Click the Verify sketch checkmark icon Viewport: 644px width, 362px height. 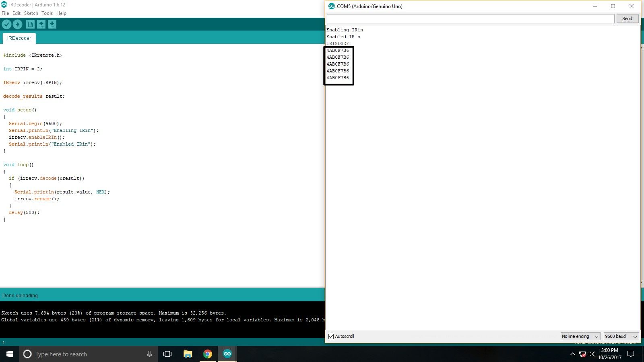point(6,25)
